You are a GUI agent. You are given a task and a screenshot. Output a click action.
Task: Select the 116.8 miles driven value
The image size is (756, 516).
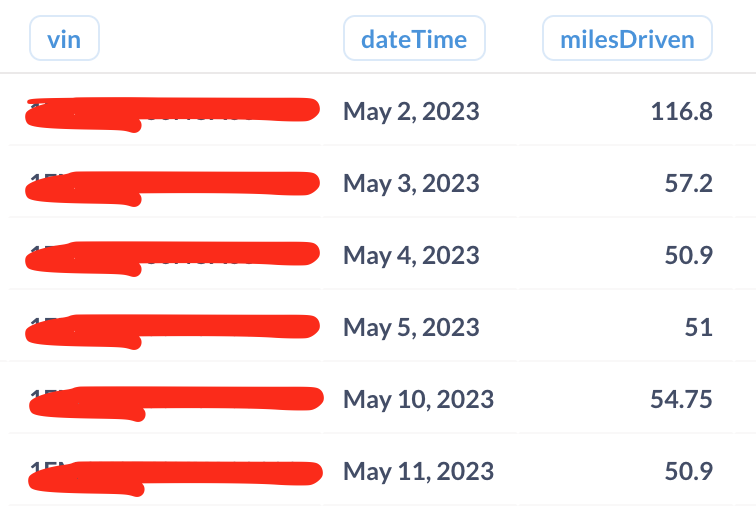pyautogui.click(x=681, y=111)
